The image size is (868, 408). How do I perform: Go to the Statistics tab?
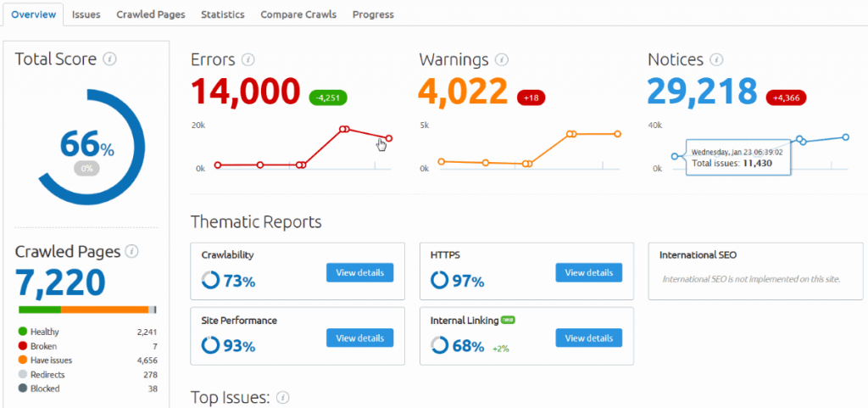[x=222, y=14]
